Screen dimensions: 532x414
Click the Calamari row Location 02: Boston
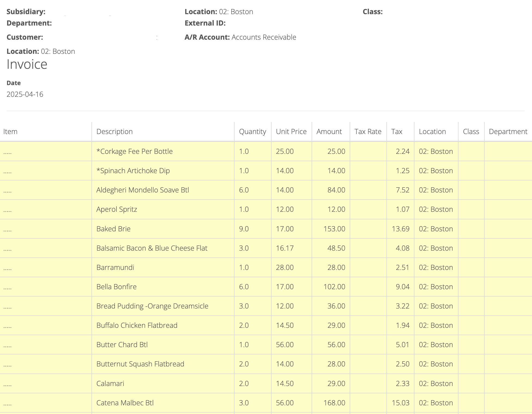pos(436,384)
